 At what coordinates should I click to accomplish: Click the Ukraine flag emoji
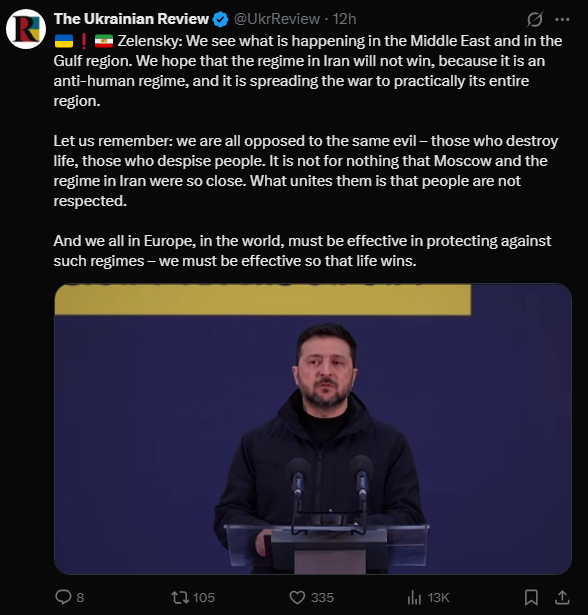64,41
